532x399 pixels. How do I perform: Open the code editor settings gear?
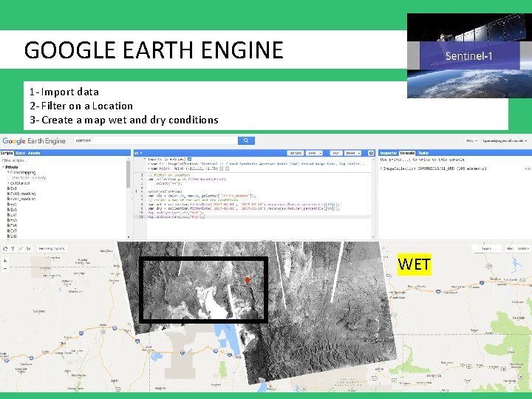pos(371,153)
